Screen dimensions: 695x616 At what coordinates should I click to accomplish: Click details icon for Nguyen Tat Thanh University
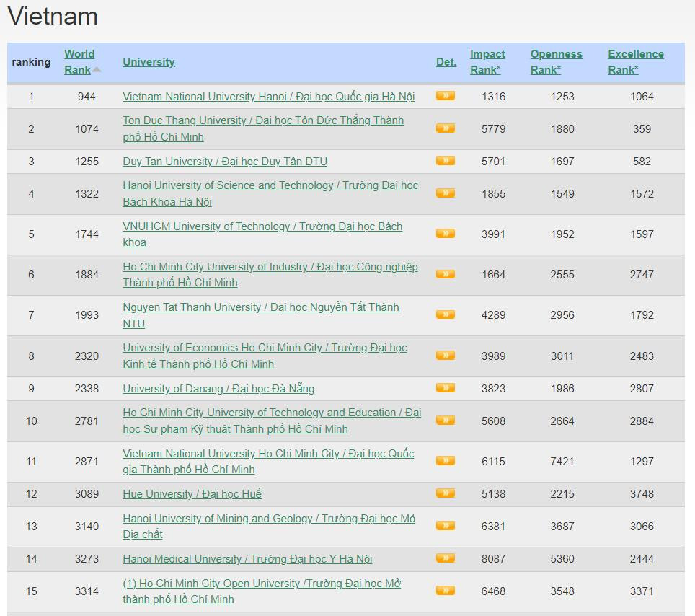pos(445,314)
